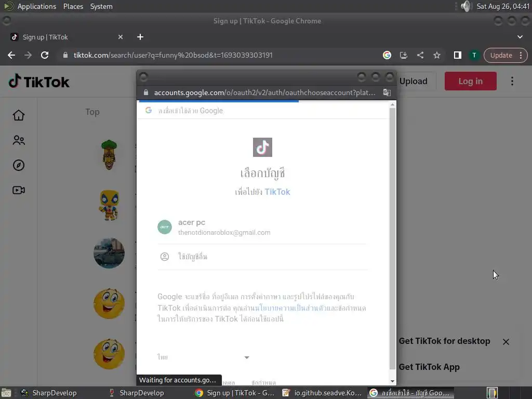The height and width of the screenshot is (399, 532).
Task: Select the Top search results tab
Action: tap(92, 112)
